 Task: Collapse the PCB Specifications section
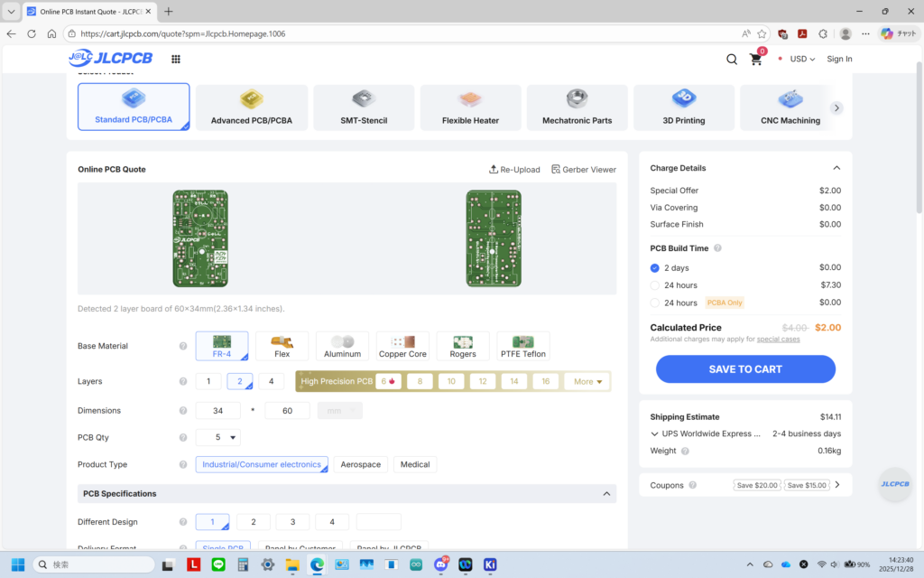tap(607, 494)
